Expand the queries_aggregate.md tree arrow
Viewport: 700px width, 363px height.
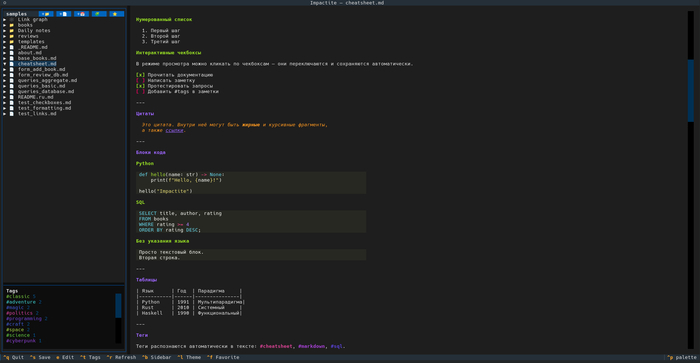(4, 80)
